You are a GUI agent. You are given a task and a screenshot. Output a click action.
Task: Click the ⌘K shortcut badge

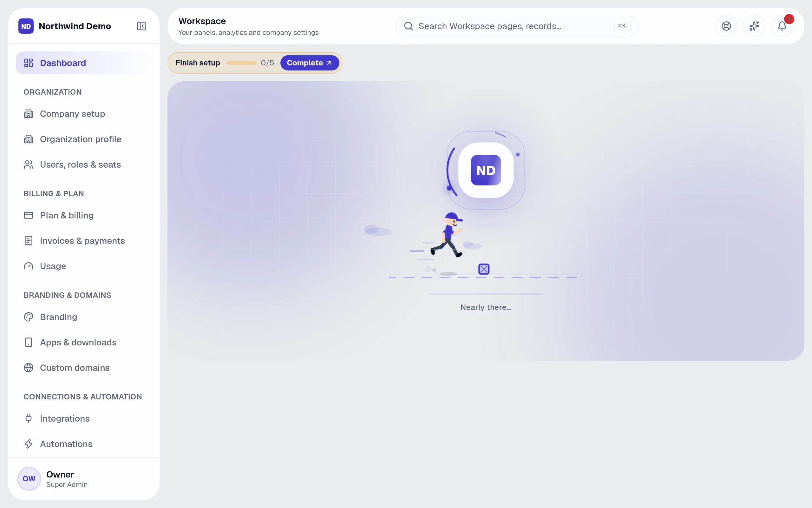622,26
